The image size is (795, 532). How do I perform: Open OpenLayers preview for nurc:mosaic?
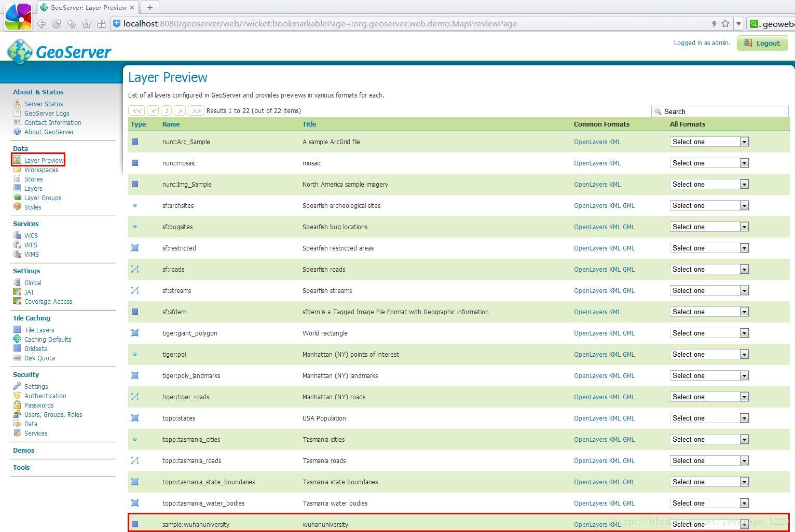[590, 163]
